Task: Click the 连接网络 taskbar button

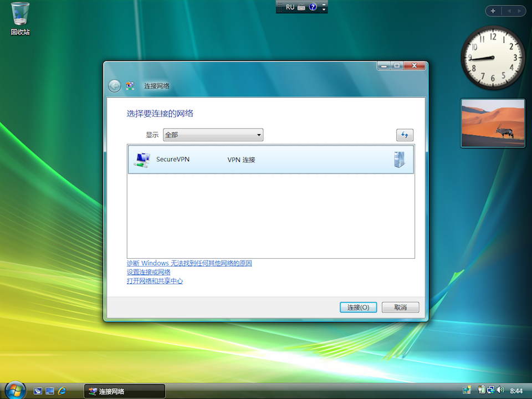Action: click(x=125, y=391)
